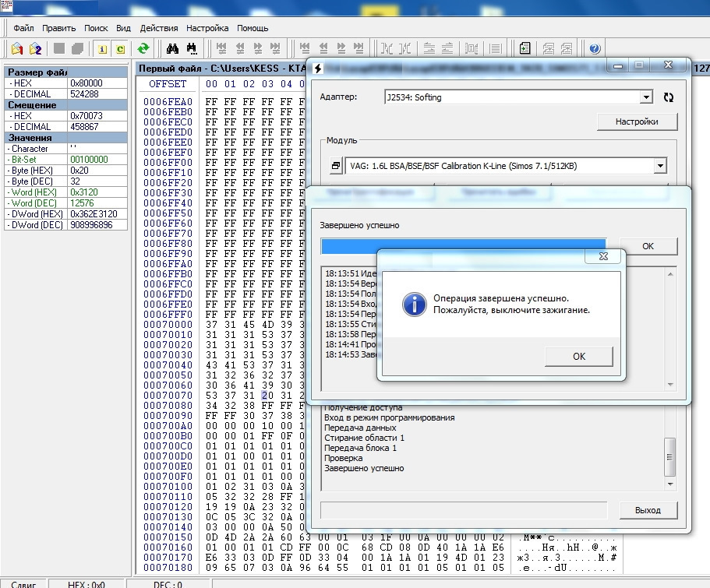Open the VAG 1.6L module dropdown arrow
The height and width of the screenshot is (588, 710).
pos(660,166)
